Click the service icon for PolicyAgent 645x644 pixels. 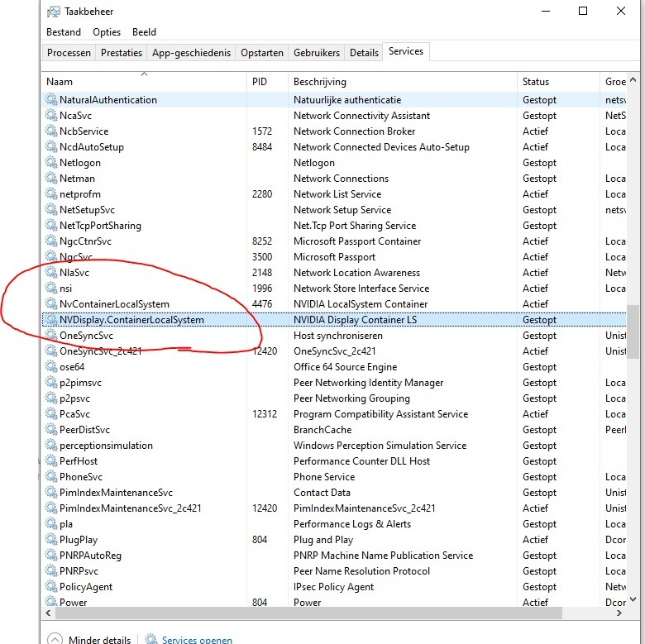pos(51,586)
